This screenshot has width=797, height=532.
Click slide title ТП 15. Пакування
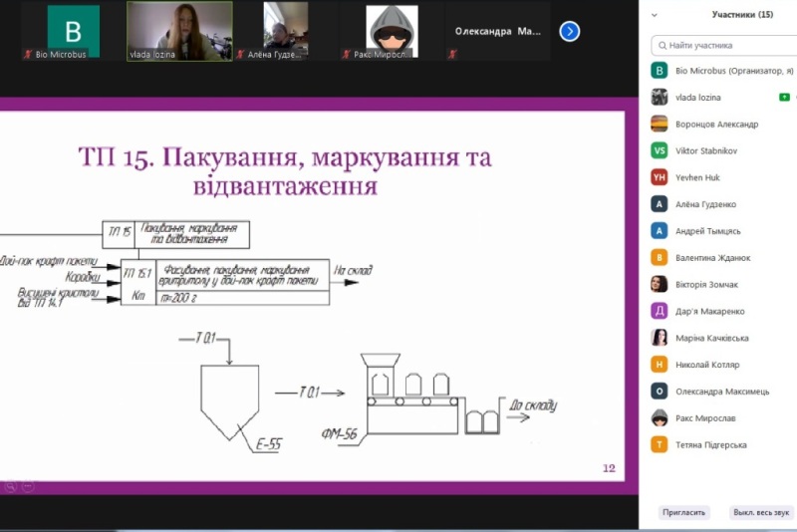(x=285, y=171)
